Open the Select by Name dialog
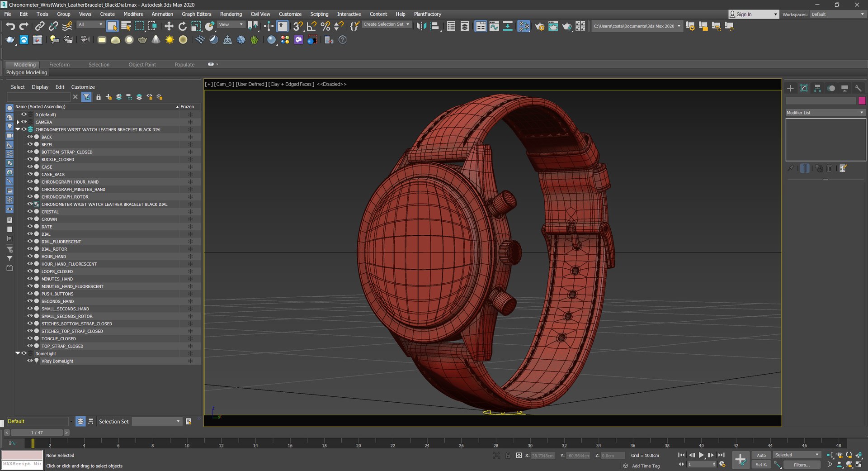Image resolution: width=868 pixels, height=471 pixels. 126,26
